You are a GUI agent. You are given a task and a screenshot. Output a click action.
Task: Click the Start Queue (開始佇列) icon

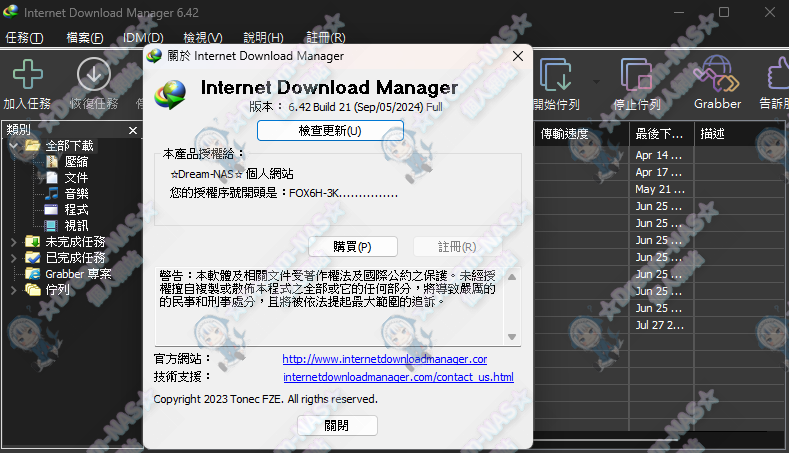(556, 74)
